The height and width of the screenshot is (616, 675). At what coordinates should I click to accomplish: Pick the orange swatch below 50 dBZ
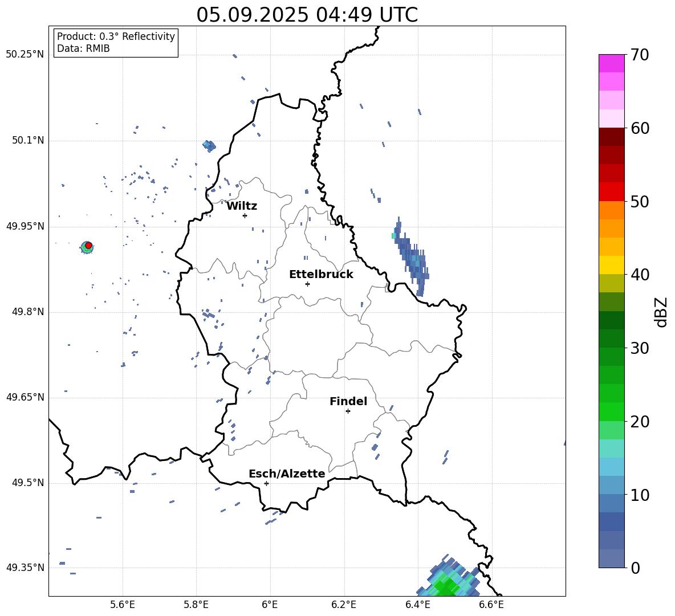(612, 210)
